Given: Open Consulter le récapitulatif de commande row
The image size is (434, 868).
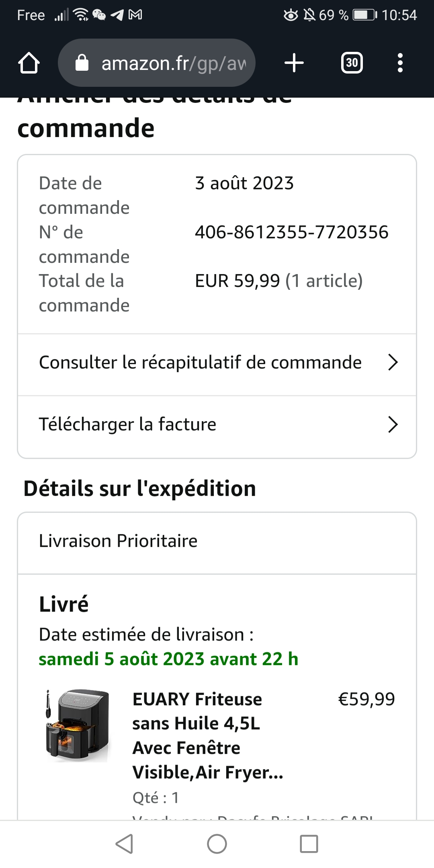Looking at the screenshot, I should [x=200, y=362].
